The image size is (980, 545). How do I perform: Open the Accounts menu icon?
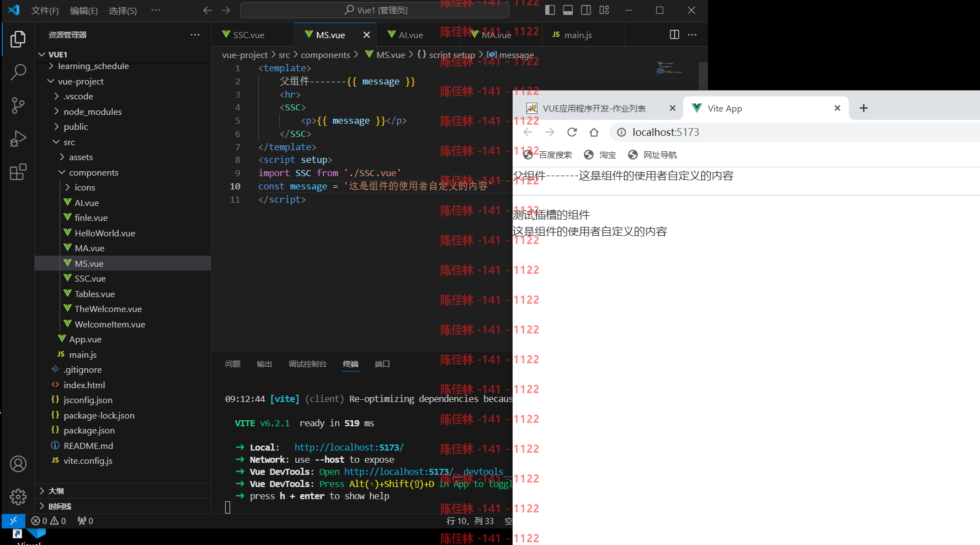point(18,464)
